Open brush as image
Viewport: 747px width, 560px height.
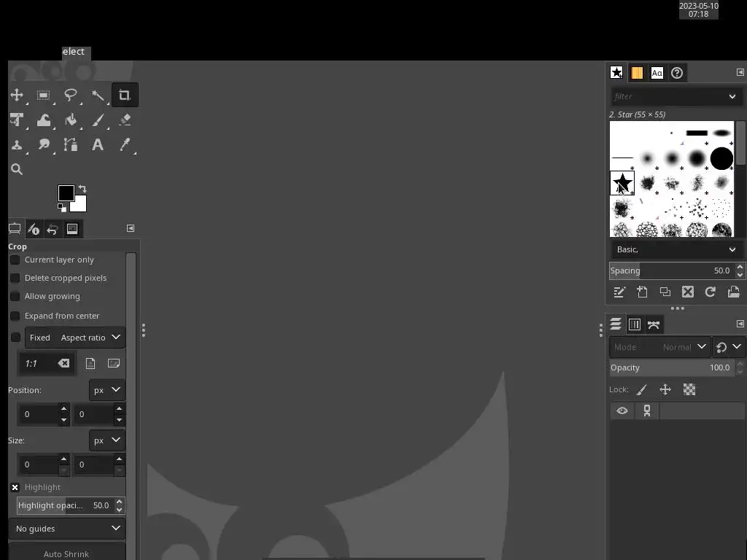tap(734, 292)
